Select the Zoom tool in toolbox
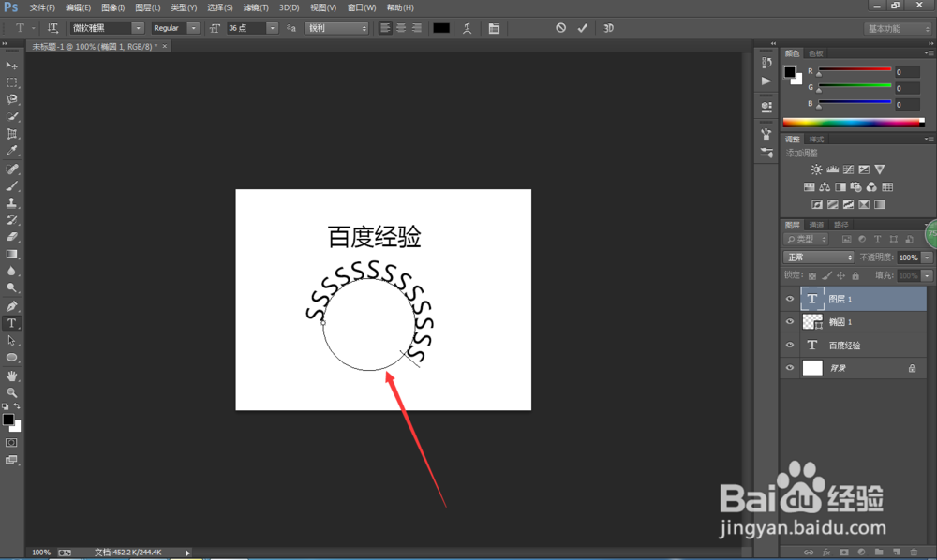This screenshot has height=560, width=937. (x=11, y=392)
